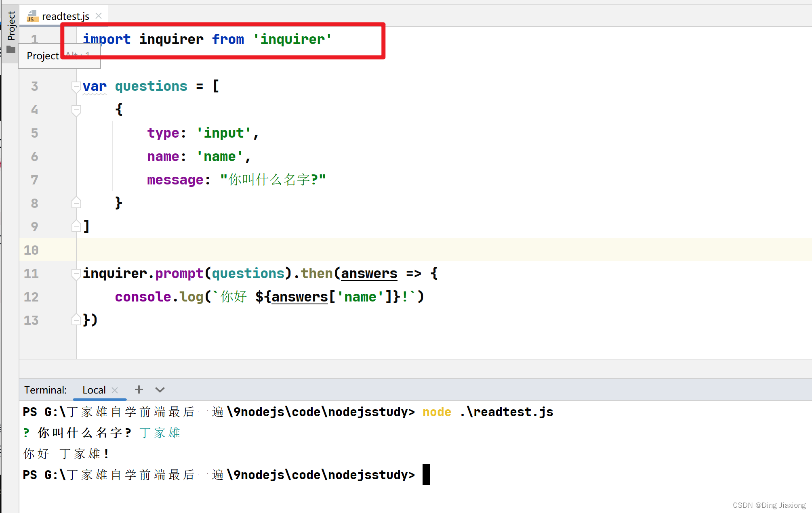Image resolution: width=812 pixels, height=513 pixels.
Task: Collapse the questions array at line 3
Action: click(x=76, y=87)
